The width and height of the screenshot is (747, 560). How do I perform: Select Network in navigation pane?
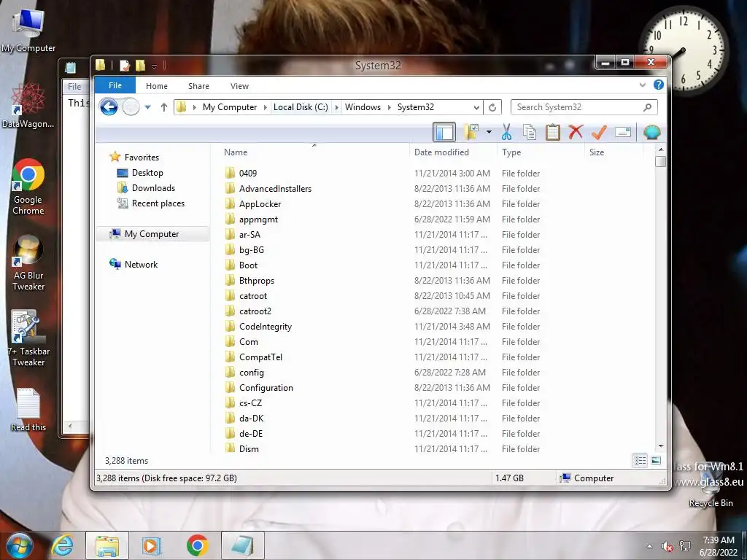[141, 264]
